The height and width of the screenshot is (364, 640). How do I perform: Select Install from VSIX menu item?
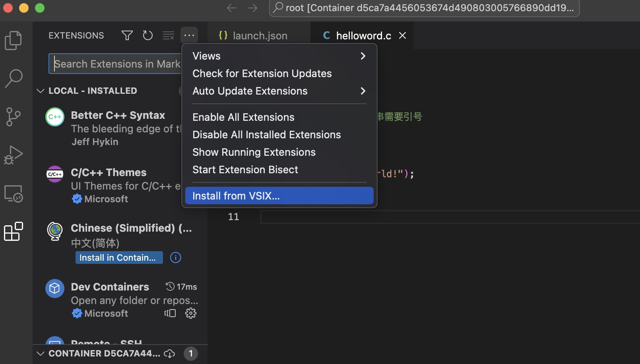279,196
